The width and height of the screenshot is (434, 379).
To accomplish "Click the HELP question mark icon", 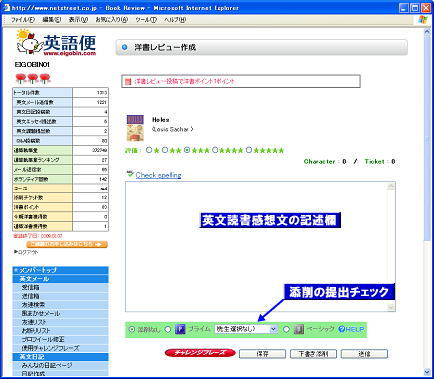I will (342, 329).
